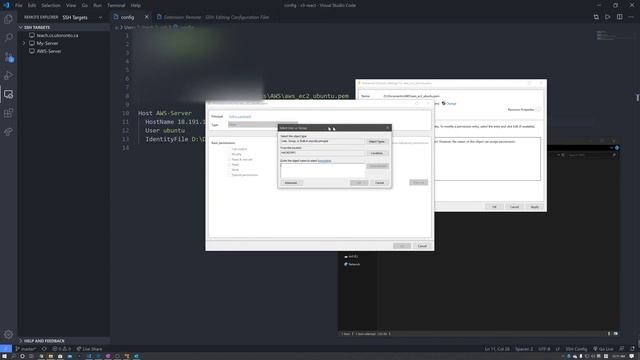Click the object name text box
The image size is (640, 360).
click(322, 171)
